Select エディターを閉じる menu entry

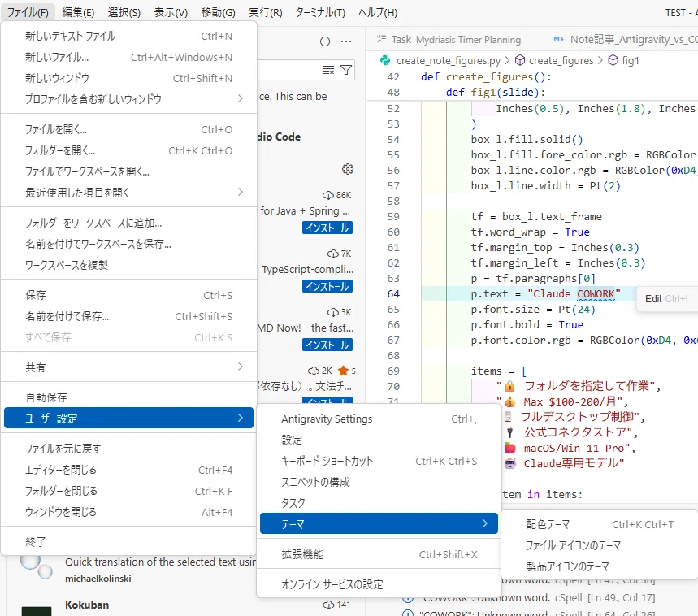tap(128, 470)
